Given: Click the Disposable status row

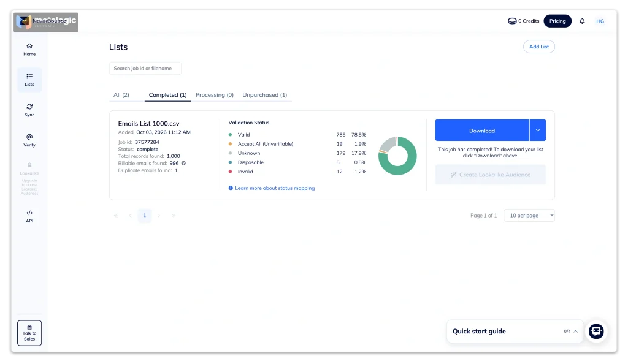Looking at the screenshot, I should (x=297, y=162).
